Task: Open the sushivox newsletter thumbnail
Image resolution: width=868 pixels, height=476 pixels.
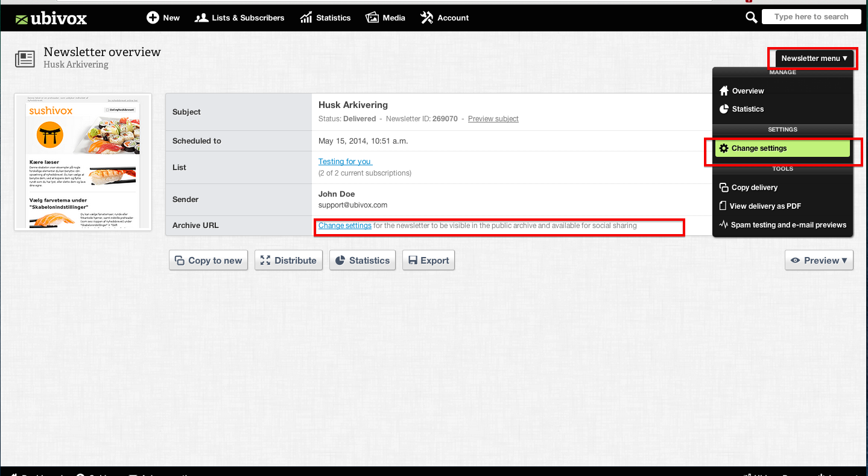Action: [x=83, y=162]
